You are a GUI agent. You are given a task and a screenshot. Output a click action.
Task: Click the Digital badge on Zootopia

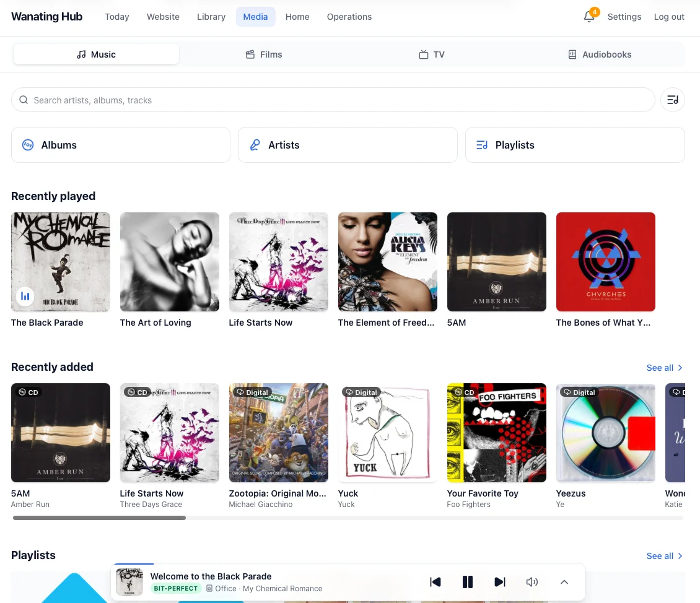click(x=253, y=392)
